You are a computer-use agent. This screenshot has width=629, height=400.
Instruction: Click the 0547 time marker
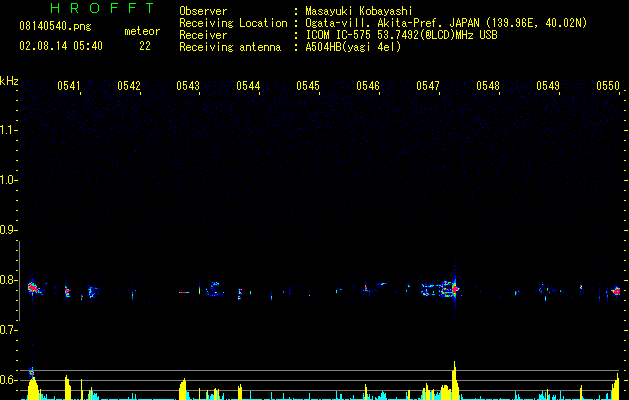(428, 86)
